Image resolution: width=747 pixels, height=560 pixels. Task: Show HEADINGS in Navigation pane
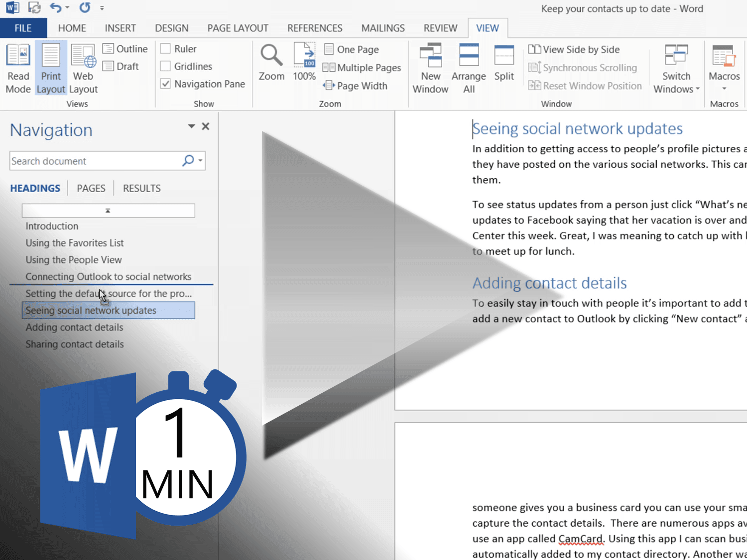point(35,188)
